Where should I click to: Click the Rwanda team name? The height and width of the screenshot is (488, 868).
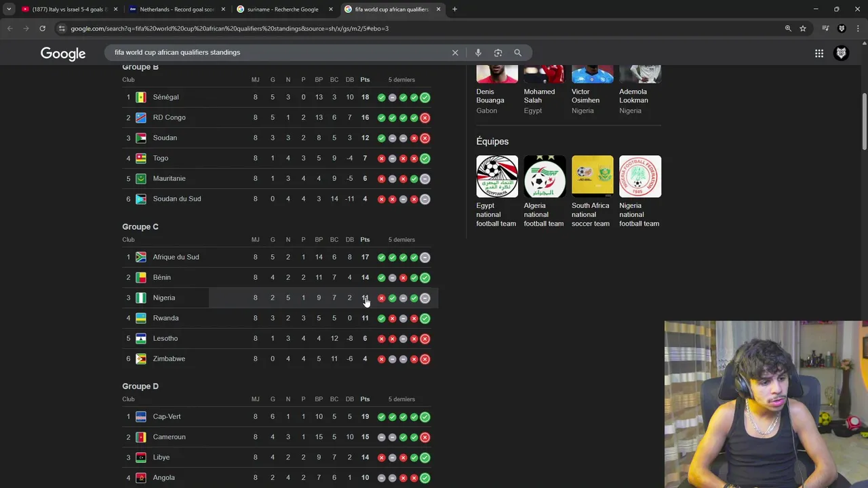point(165,319)
